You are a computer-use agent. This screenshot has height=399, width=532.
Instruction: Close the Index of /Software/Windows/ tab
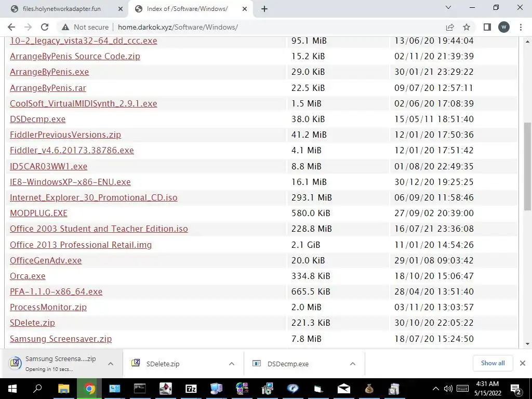tap(245, 9)
